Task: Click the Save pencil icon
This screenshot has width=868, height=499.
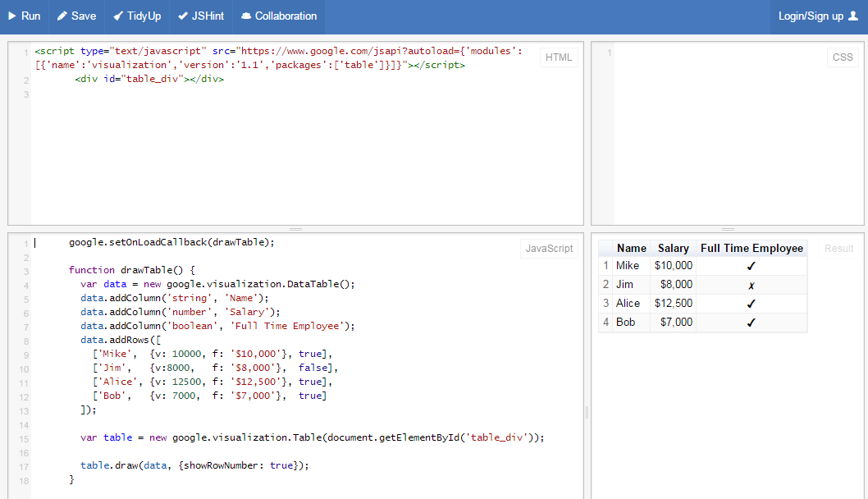Action: (x=62, y=16)
